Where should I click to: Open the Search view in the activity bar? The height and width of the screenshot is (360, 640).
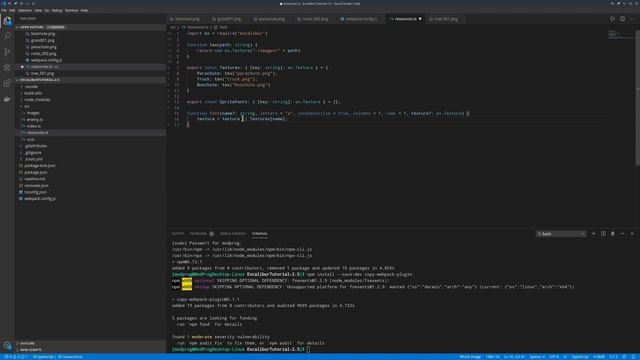[x=7, y=36]
